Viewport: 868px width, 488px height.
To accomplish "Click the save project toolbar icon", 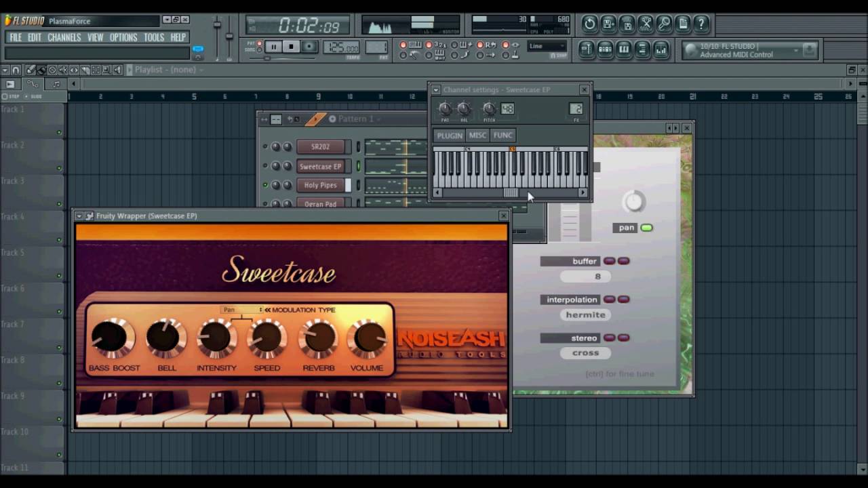I will 627,24.
